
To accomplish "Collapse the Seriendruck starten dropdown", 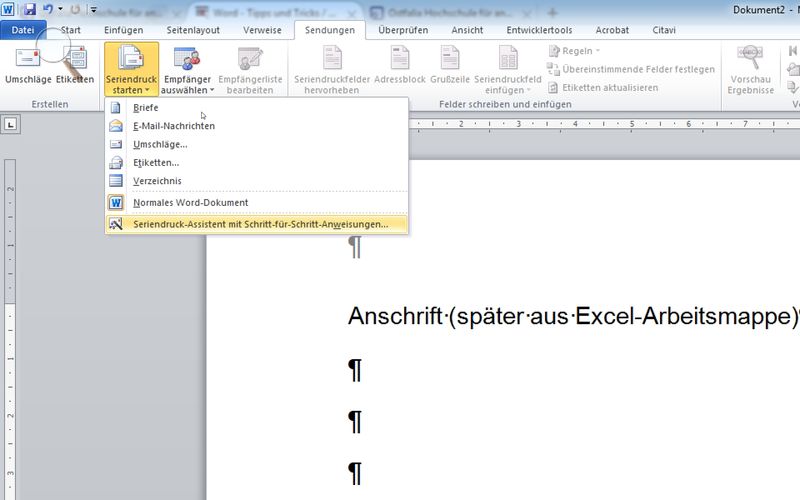I will [131, 68].
